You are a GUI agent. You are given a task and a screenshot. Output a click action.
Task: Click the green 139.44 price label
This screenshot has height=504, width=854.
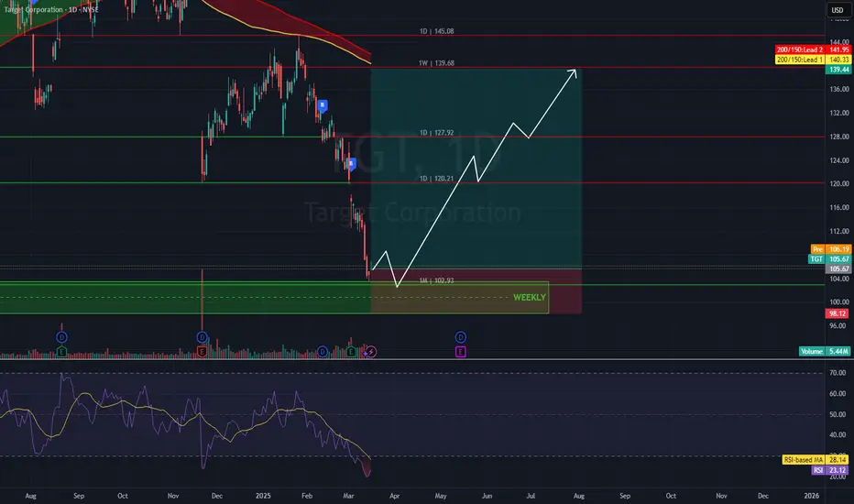click(x=838, y=70)
